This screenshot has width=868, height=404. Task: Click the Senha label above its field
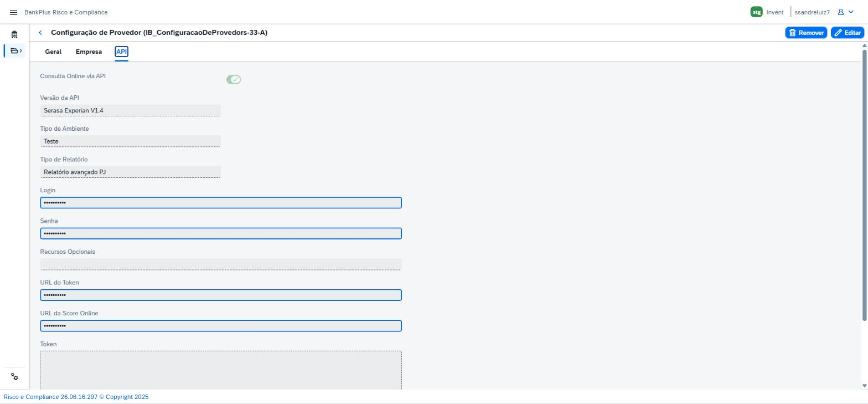(x=49, y=221)
